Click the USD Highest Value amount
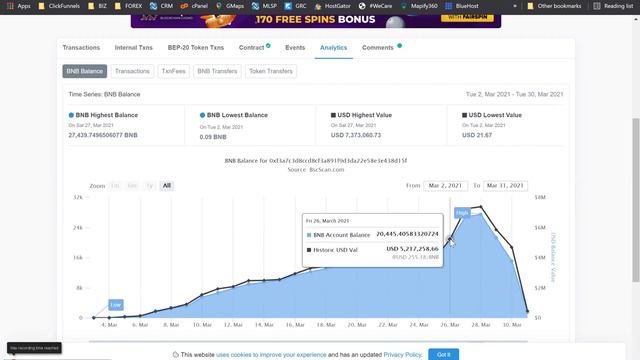Viewport: 640px width, 360px height. (356, 135)
